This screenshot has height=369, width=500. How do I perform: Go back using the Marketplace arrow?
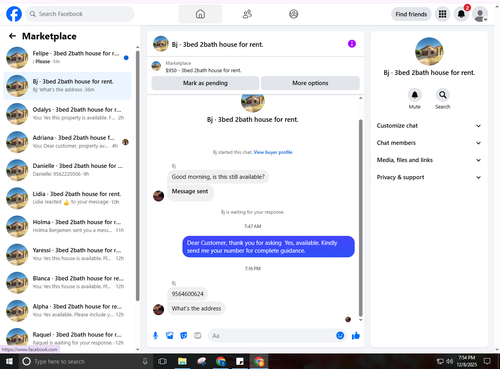coord(12,36)
